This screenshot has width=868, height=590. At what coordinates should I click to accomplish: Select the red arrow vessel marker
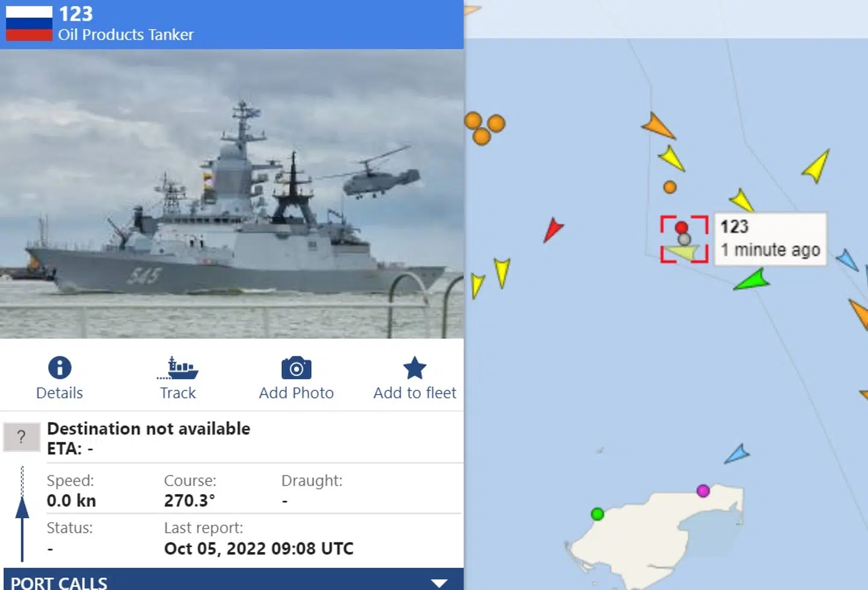[552, 230]
